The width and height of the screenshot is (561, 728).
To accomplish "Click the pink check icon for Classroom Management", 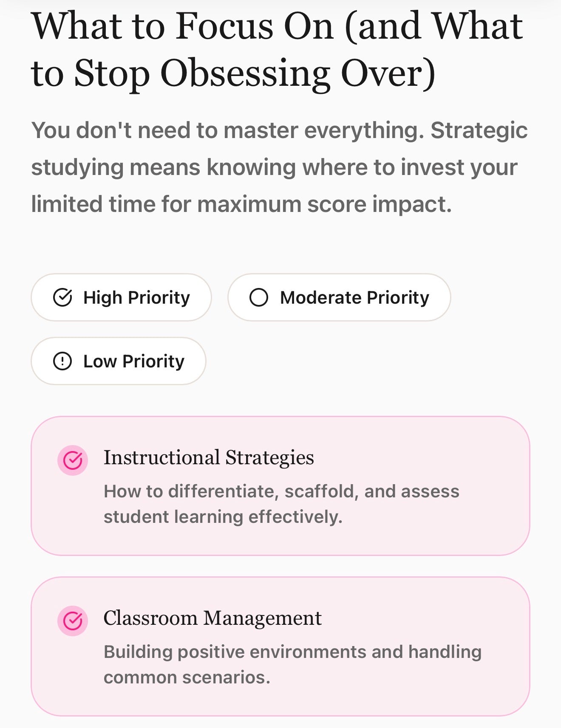I will point(73,621).
